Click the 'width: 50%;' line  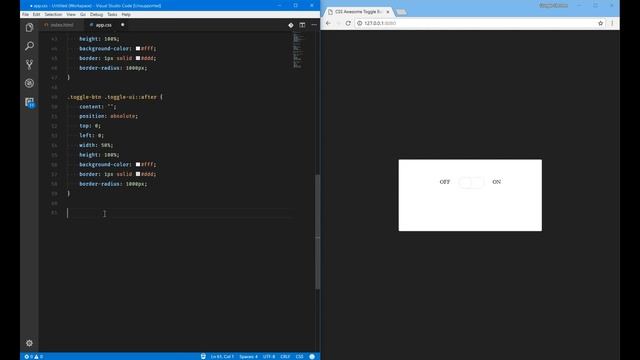point(96,145)
